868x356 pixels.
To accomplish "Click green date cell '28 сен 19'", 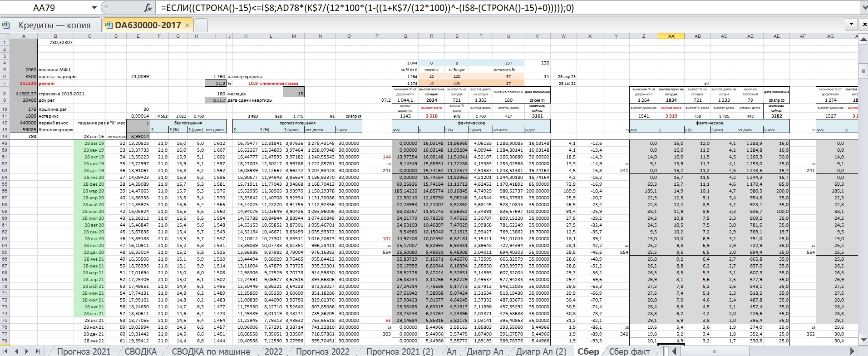I will click(89, 150).
